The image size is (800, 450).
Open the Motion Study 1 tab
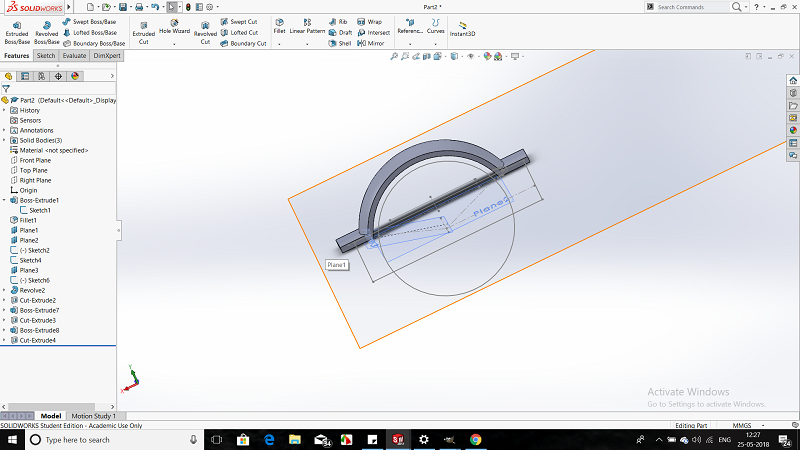[x=93, y=416]
